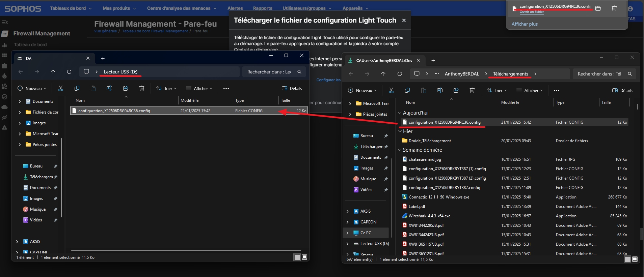The height and width of the screenshot is (277, 644).
Task: Cut icon in Téléchargements window toolbar
Action: click(391, 90)
